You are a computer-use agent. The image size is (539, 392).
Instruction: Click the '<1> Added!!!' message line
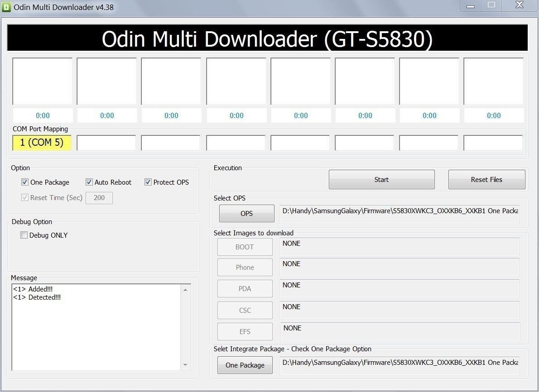[33, 289]
